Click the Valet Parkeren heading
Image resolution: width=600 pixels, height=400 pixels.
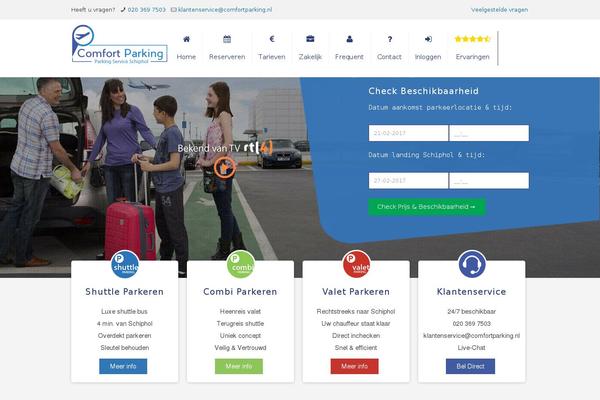click(x=356, y=292)
